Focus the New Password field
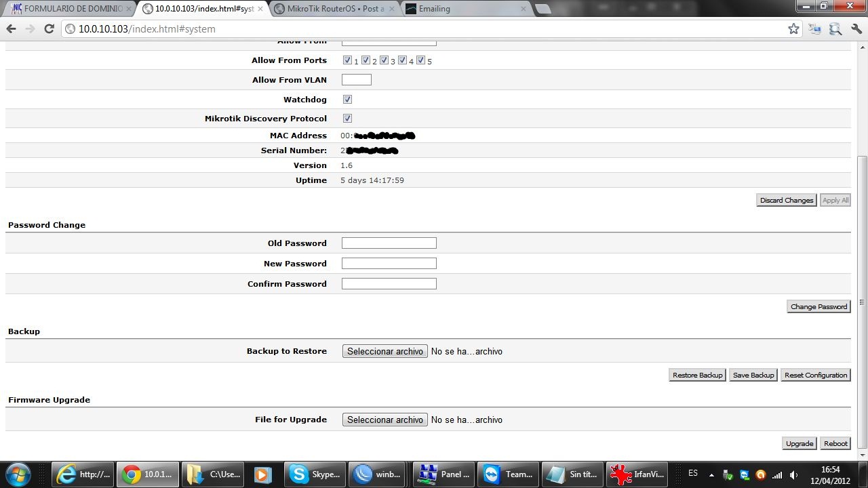 tap(389, 263)
